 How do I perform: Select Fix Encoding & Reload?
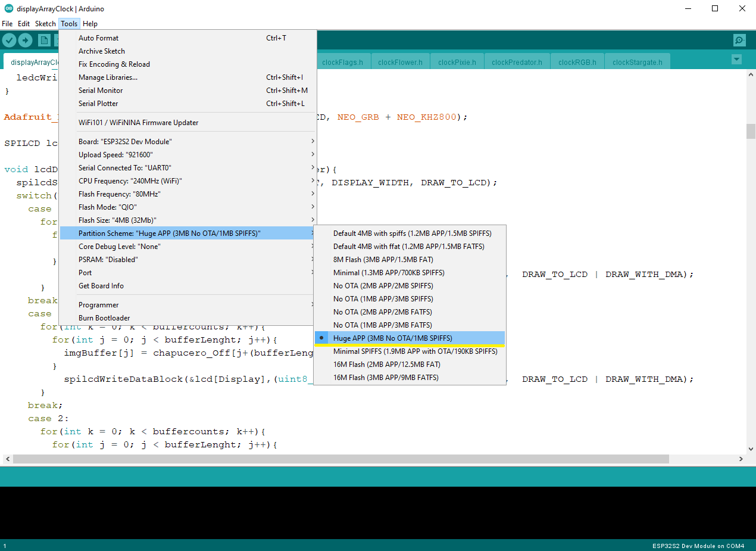click(188, 64)
